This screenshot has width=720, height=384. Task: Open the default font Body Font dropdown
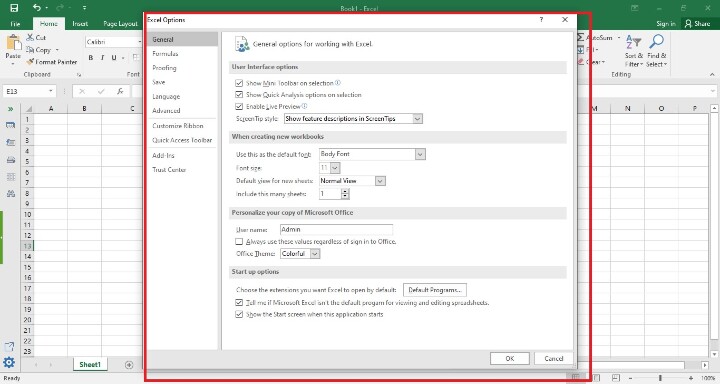(x=420, y=154)
